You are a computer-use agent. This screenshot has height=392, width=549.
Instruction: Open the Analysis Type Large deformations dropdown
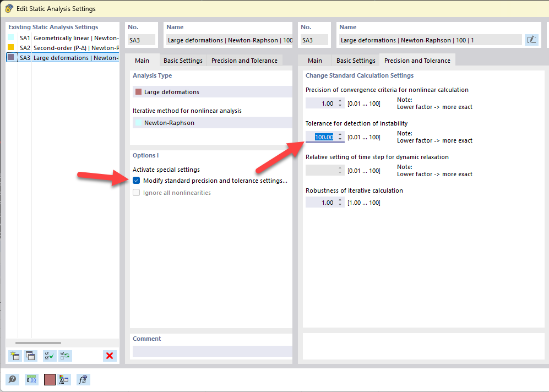point(212,92)
